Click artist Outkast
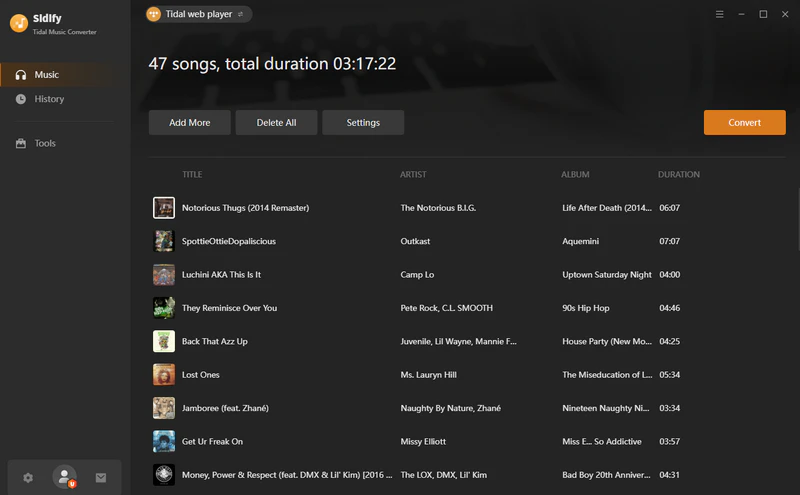The height and width of the screenshot is (495, 800). (415, 241)
